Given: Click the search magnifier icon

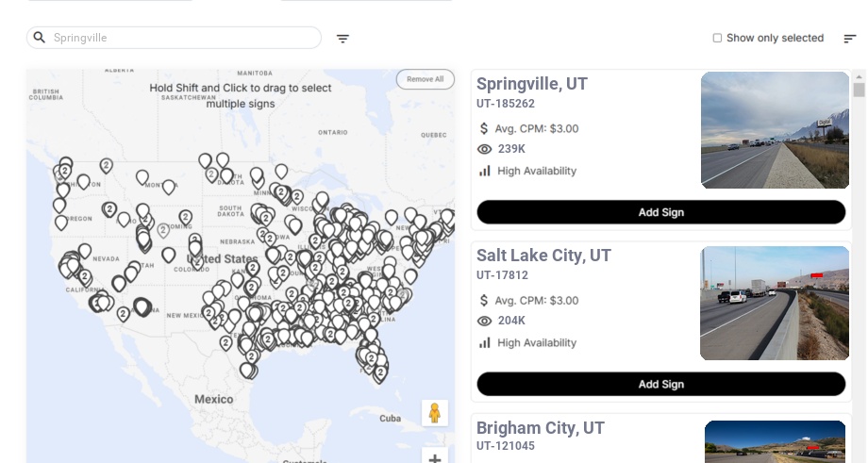Looking at the screenshot, I should 40,38.
